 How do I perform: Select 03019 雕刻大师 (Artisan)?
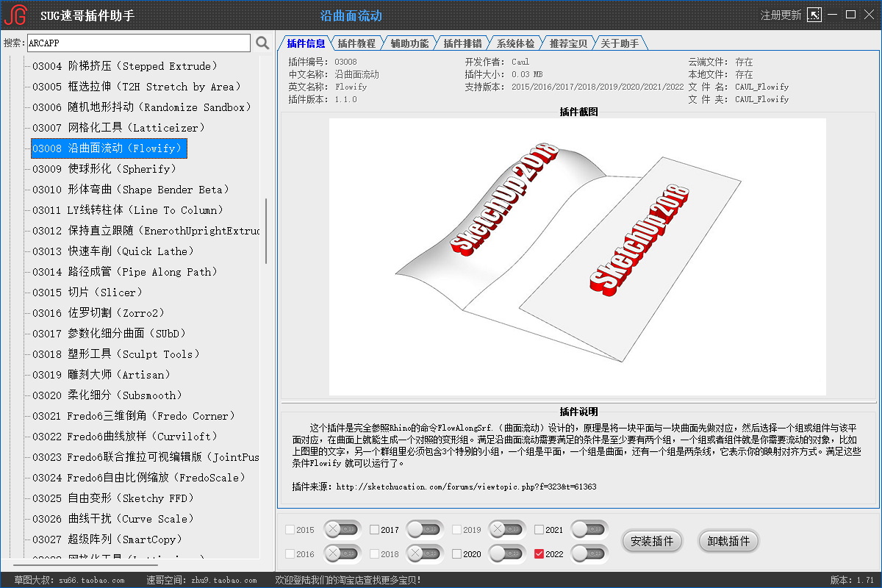click(x=101, y=375)
